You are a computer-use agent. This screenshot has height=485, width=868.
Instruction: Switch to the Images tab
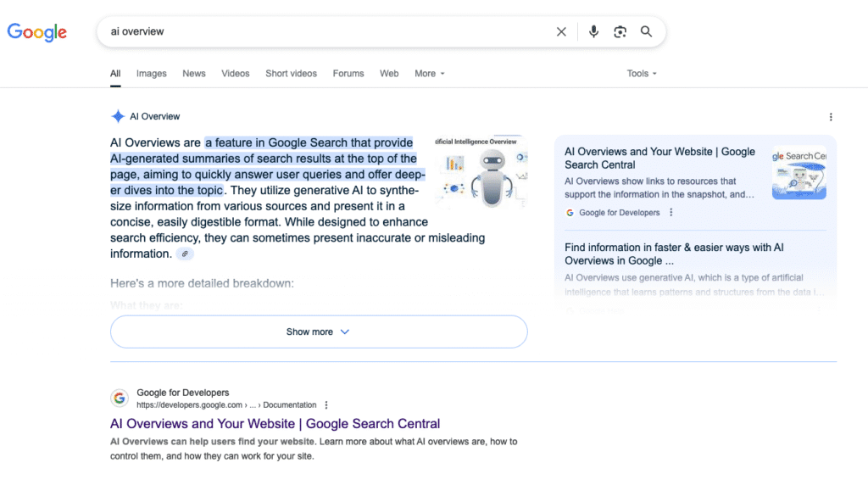click(x=151, y=74)
